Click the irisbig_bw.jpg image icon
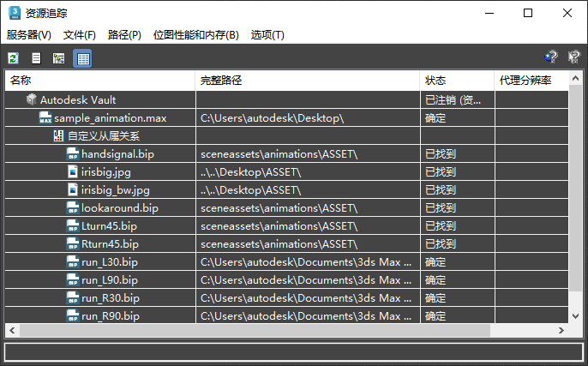Screen dimensions: 588x366 pos(73,189)
